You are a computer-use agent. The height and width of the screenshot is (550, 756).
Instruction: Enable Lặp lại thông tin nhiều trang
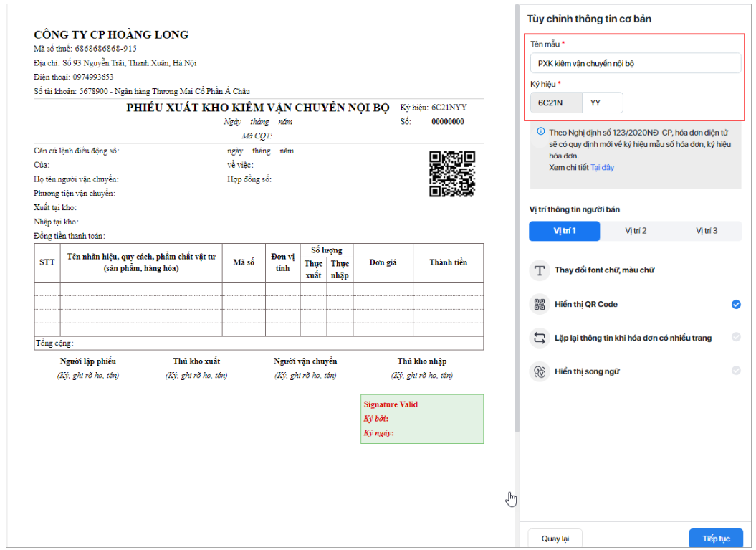coord(736,338)
